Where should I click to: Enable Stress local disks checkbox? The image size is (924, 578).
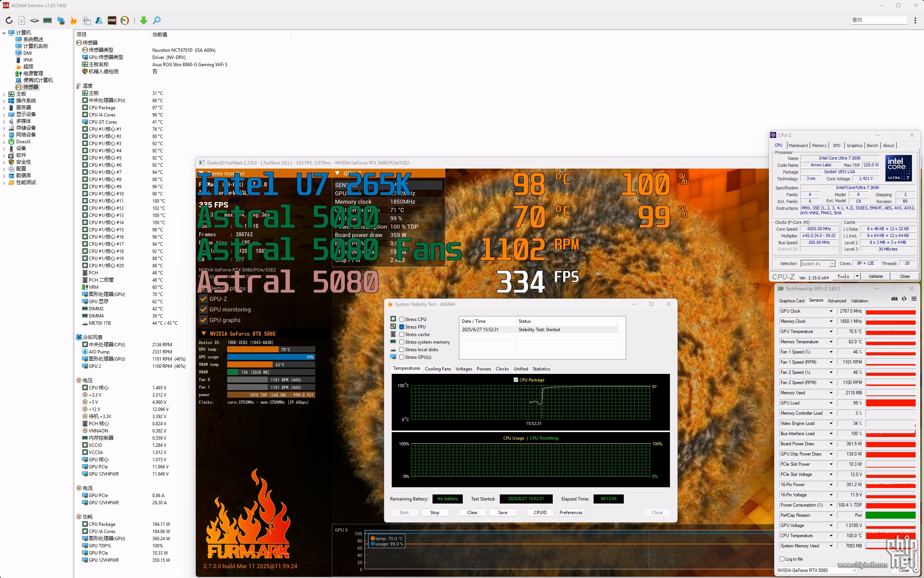point(402,349)
